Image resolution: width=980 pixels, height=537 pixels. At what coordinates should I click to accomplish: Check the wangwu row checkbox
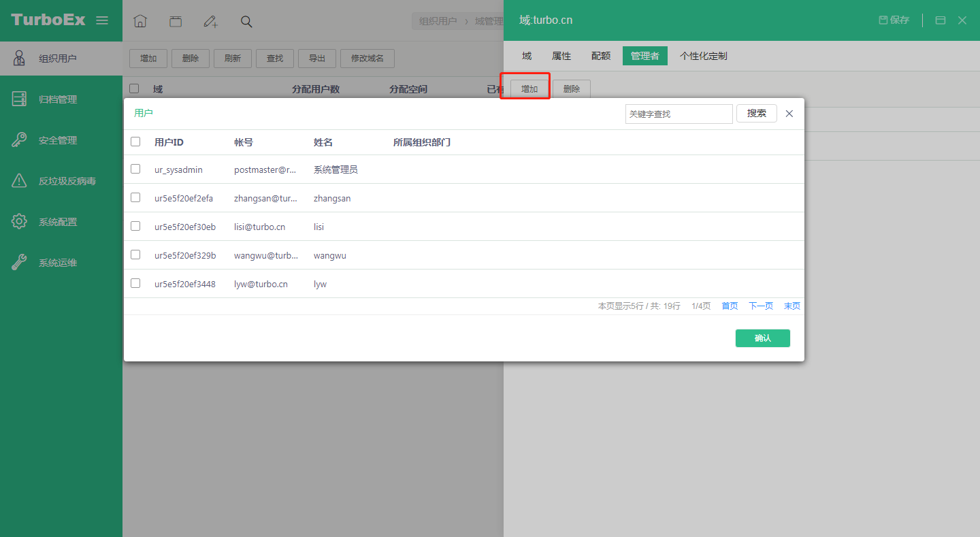tap(135, 255)
